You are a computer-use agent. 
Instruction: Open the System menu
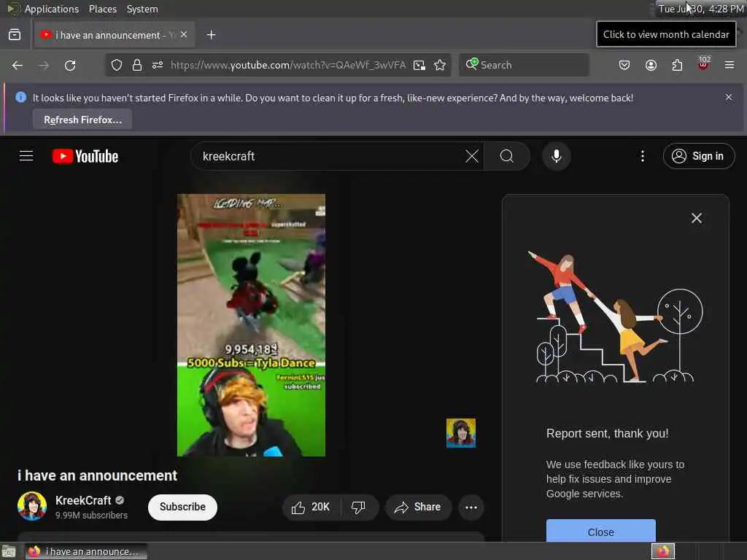[x=142, y=9]
